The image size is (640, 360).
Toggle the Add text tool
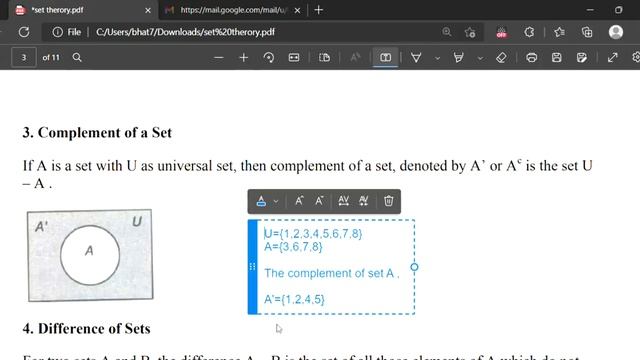pos(385,58)
